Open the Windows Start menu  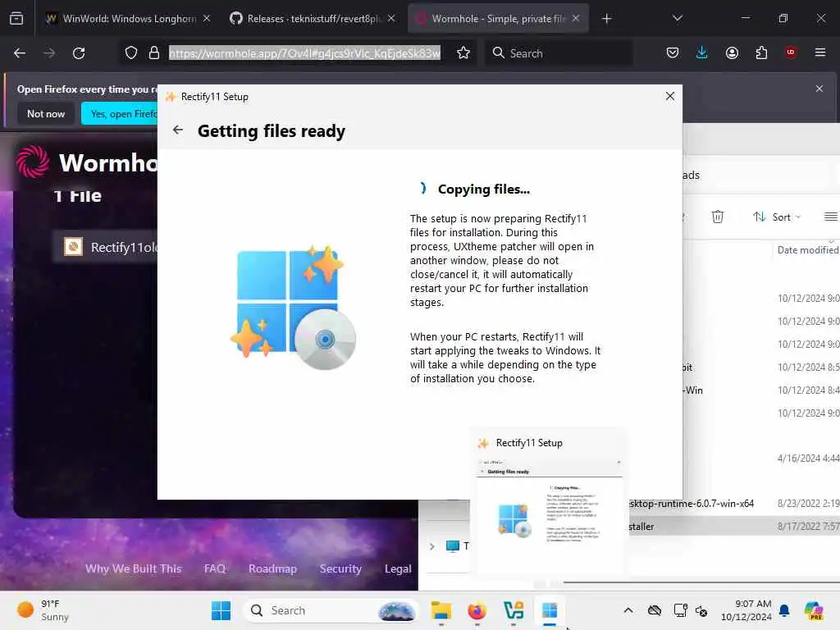coord(221,610)
